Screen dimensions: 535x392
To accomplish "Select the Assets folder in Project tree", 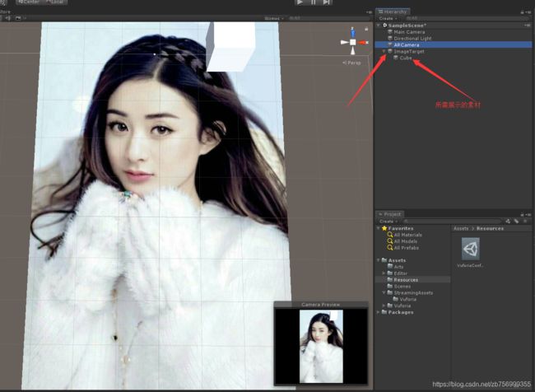I will (x=397, y=260).
